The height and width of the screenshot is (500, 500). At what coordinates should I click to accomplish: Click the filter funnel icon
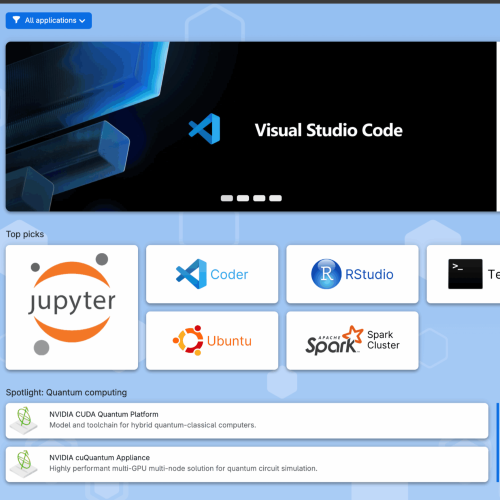pos(16,20)
